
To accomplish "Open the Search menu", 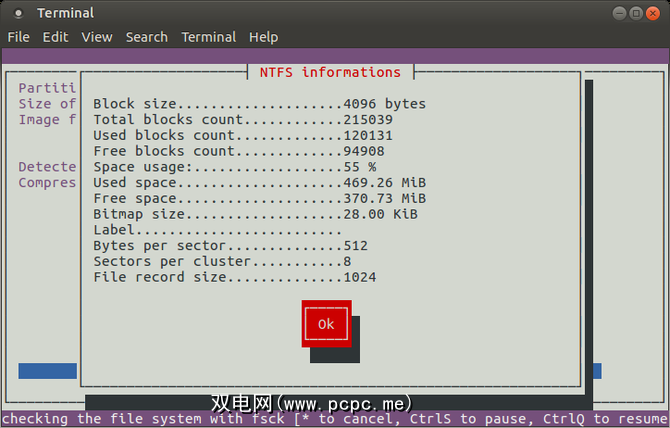I will click(146, 37).
